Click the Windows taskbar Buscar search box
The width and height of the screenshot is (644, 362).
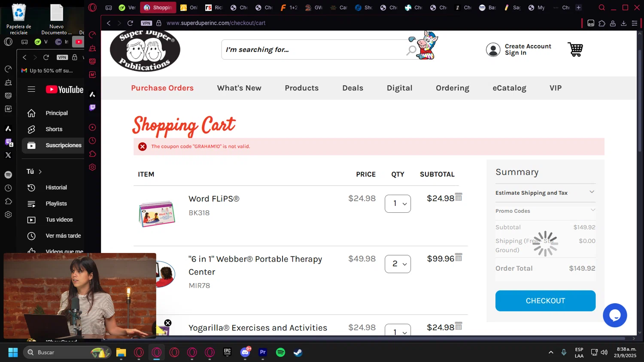[x=67, y=352]
